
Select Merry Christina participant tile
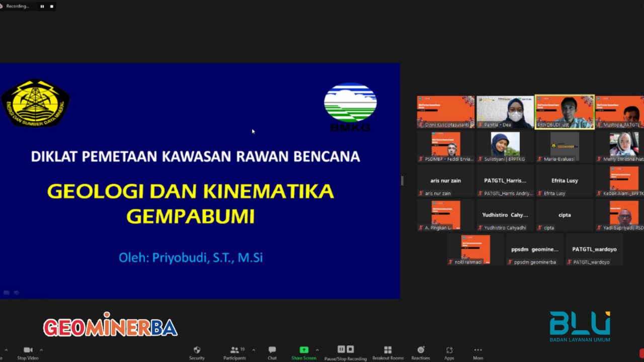(620, 146)
